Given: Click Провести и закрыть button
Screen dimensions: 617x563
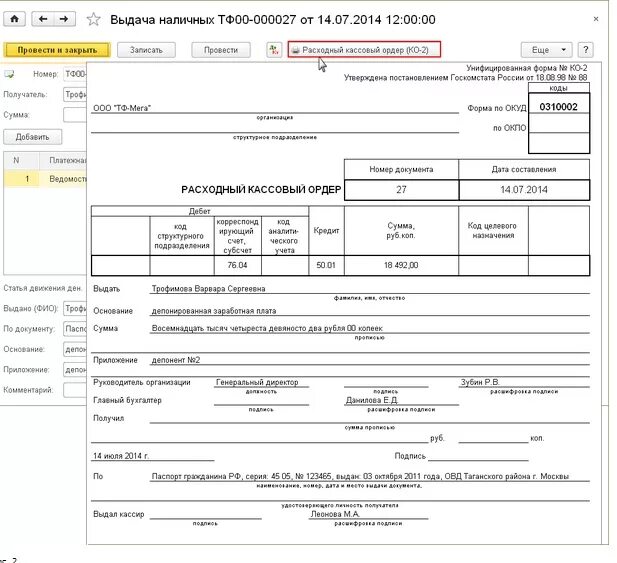Looking at the screenshot, I should (x=57, y=50).
